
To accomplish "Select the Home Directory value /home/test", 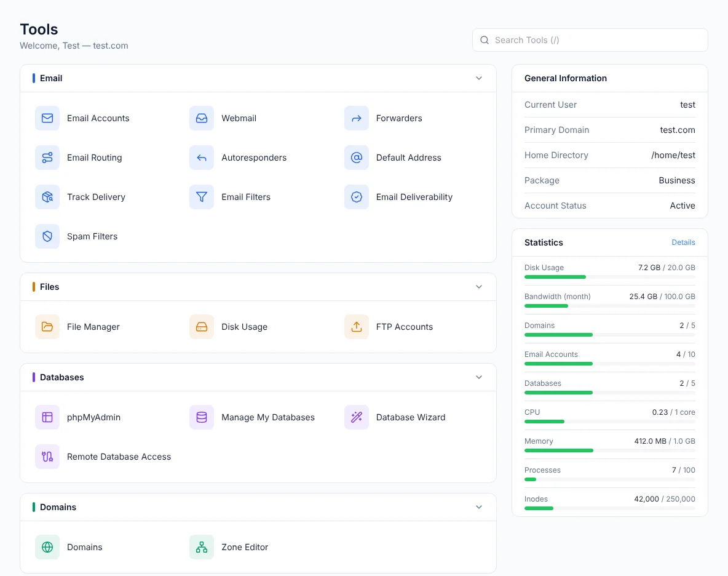I will click(x=673, y=155).
